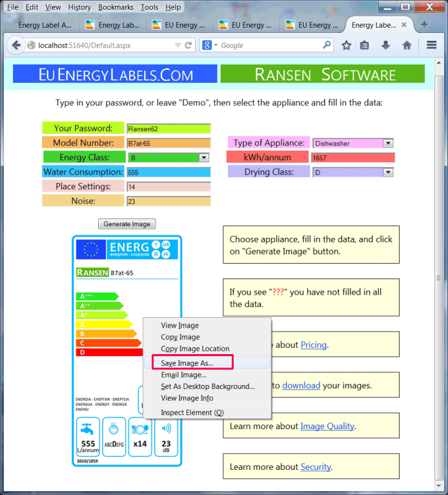The height and width of the screenshot is (495, 448).
Task: Open the hamburger menu icon
Action: (x=432, y=45)
